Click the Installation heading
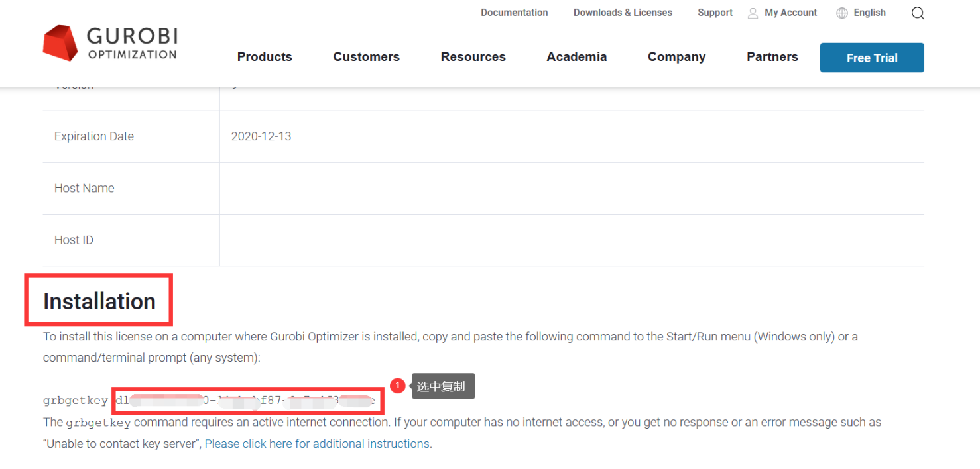 pos(99,301)
